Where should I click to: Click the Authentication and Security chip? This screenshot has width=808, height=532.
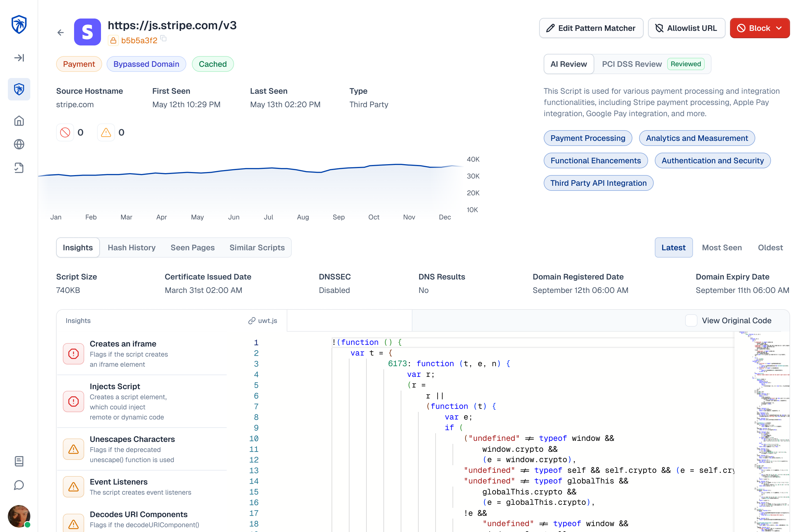tap(713, 160)
